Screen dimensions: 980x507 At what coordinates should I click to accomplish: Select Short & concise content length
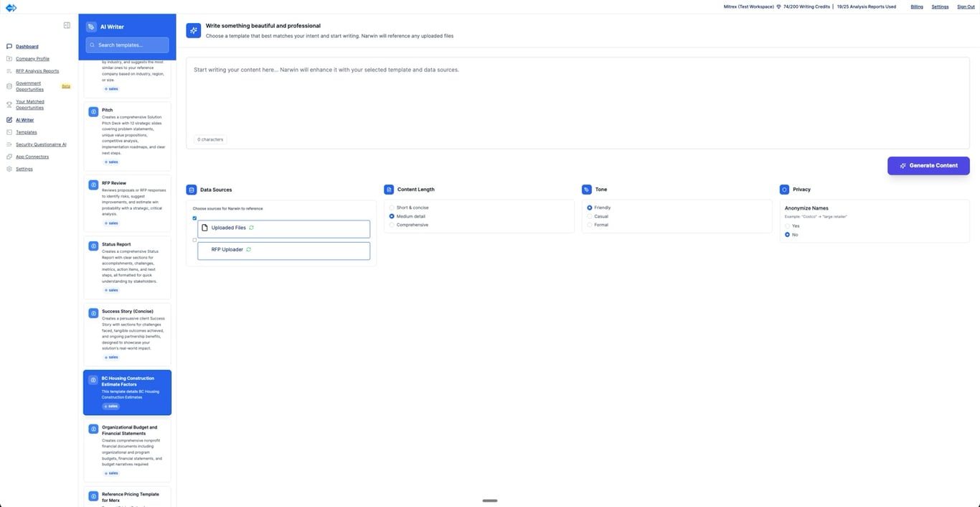pos(391,208)
